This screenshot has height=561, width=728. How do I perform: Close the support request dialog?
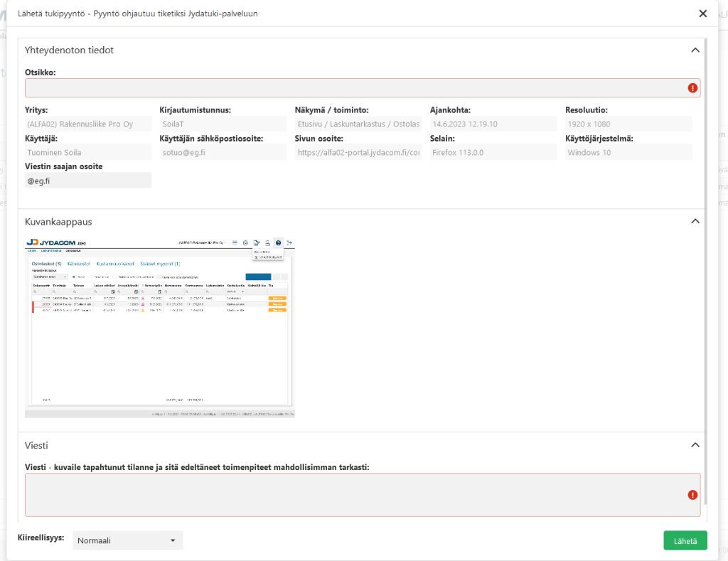702,14
